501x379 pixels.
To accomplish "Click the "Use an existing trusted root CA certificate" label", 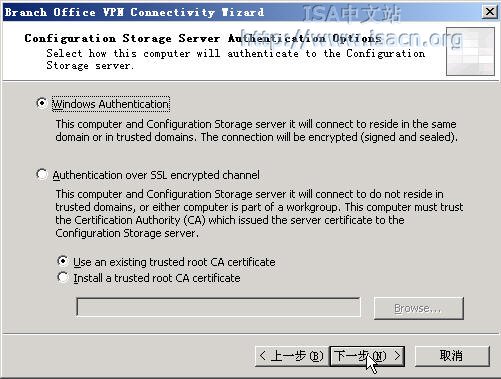I will (174, 262).
